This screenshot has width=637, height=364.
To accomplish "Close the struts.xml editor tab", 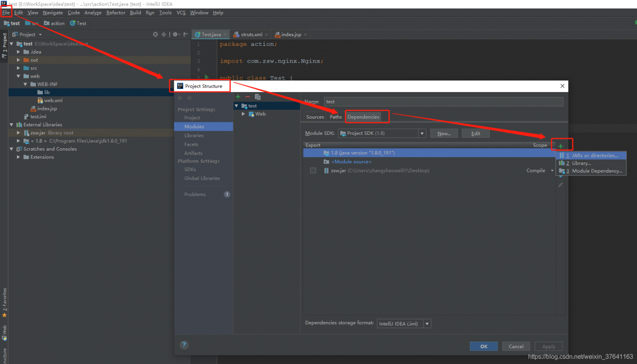I will click(x=267, y=35).
